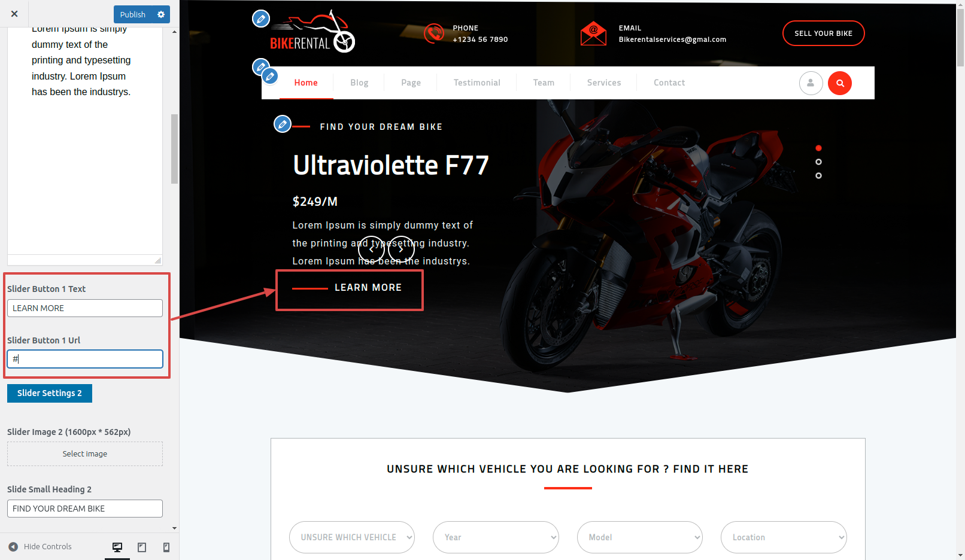The width and height of the screenshot is (965, 560).
Task: Toggle Hide Controls in customizer footer
Action: [40, 546]
